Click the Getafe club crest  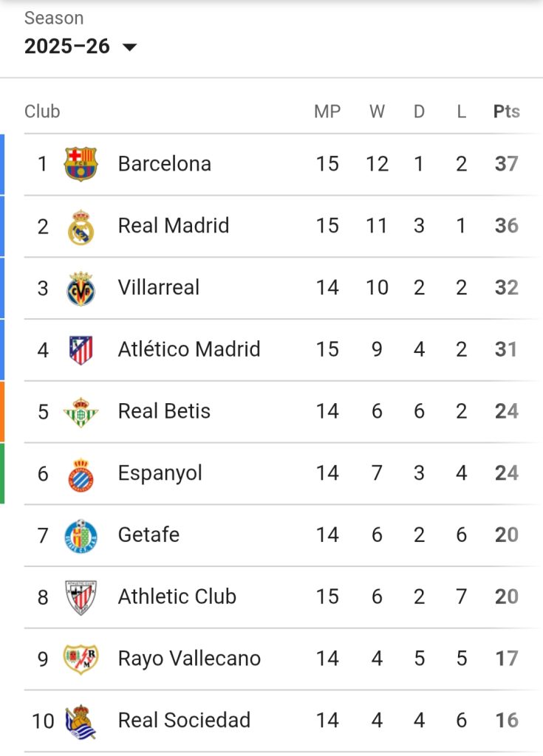point(81,535)
